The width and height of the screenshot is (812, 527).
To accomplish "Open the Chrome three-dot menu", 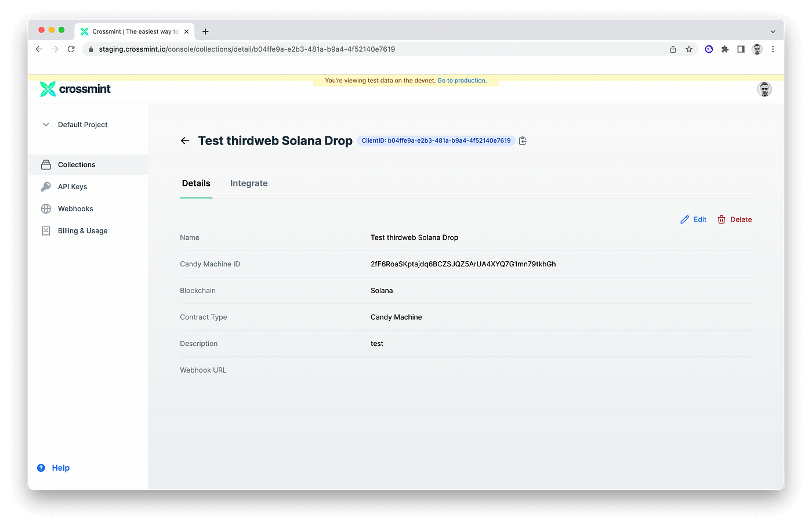I will 773,49.
